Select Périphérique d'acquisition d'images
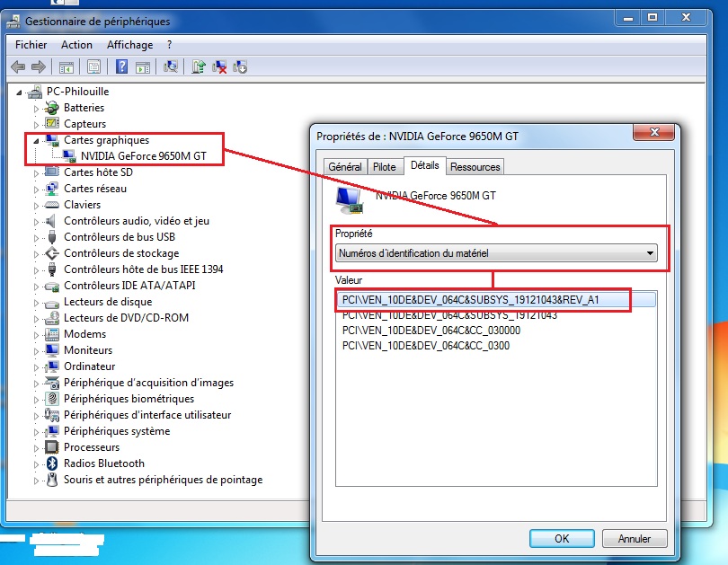Screen dimensions: 728x565 tap(148, 383)
